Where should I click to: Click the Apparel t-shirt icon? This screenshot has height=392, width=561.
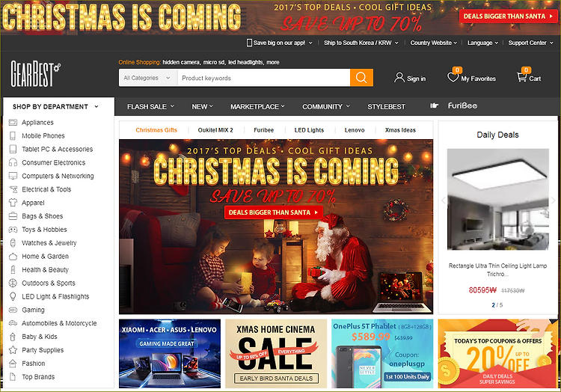[13, 203]
